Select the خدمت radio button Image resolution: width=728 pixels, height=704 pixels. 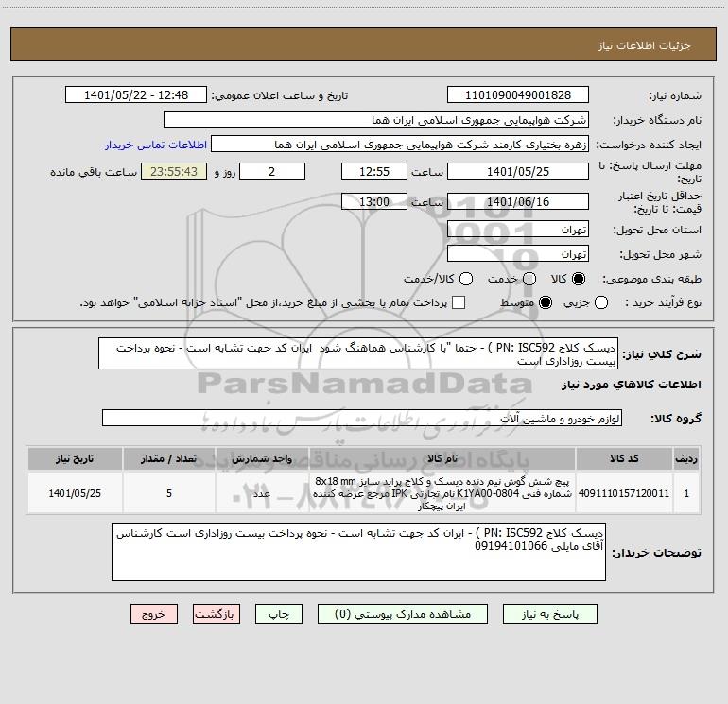529,279
